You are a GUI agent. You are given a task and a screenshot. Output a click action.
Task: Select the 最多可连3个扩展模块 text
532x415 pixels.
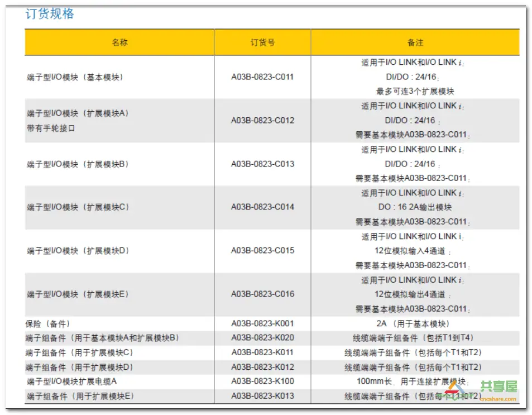pyautogui.click(x=415, y=91)
